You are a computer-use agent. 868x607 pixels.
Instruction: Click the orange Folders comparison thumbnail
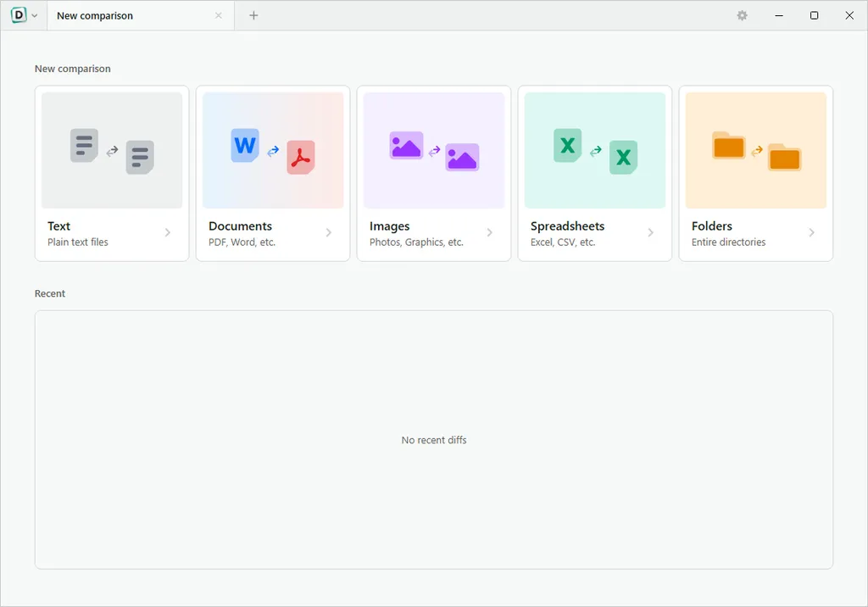pyautogui.click(x=756, y=150)
